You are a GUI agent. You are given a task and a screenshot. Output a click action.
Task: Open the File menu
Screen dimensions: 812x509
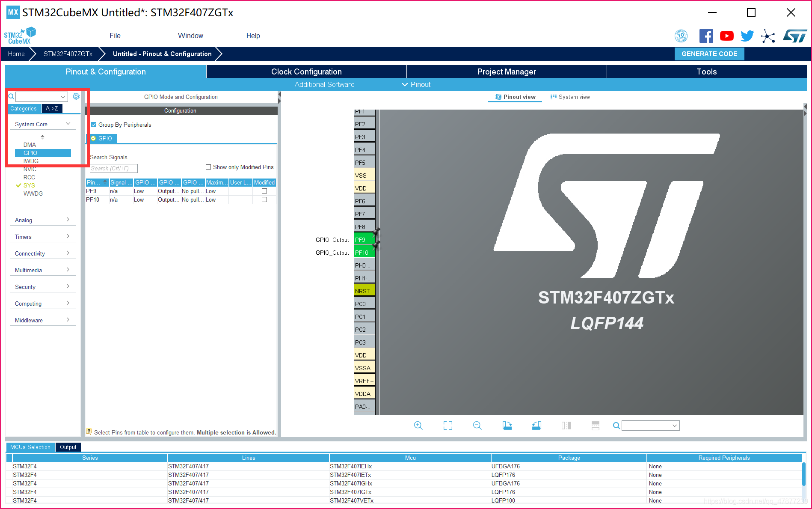click(115, 36)
